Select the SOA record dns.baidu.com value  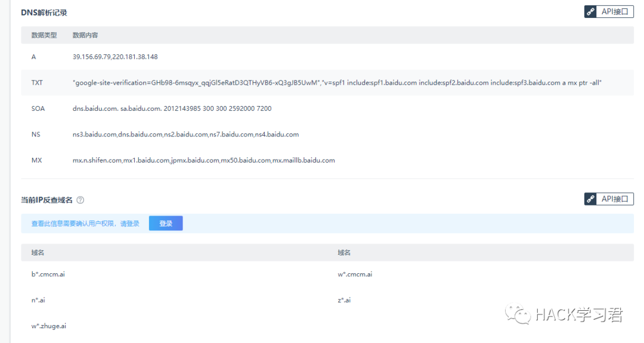172,108
